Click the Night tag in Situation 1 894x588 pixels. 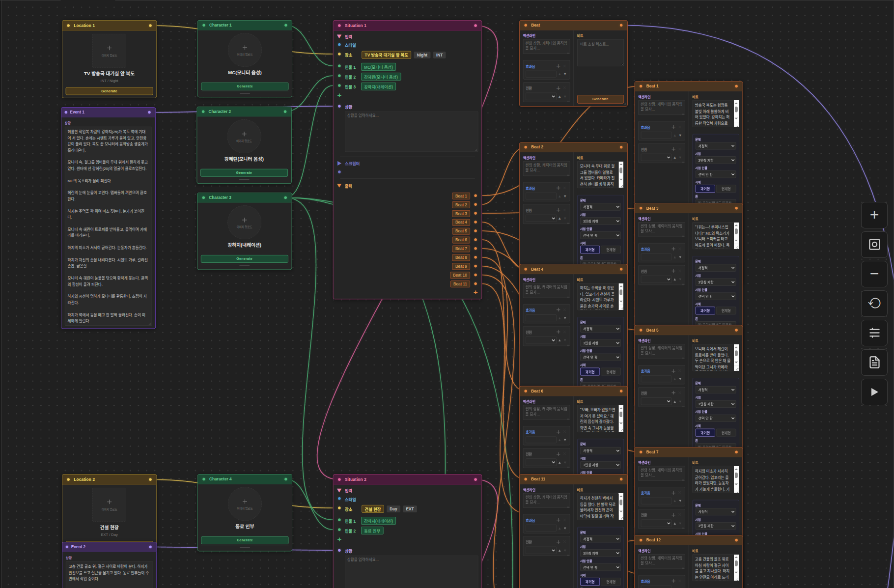pyautogui.click(x=422, y=55)
